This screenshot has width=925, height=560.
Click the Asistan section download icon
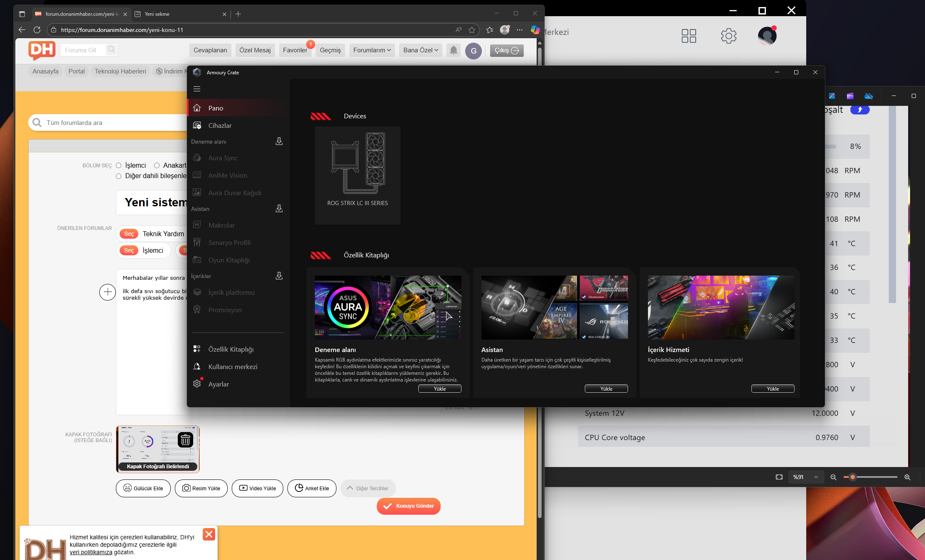click(279, 209)
